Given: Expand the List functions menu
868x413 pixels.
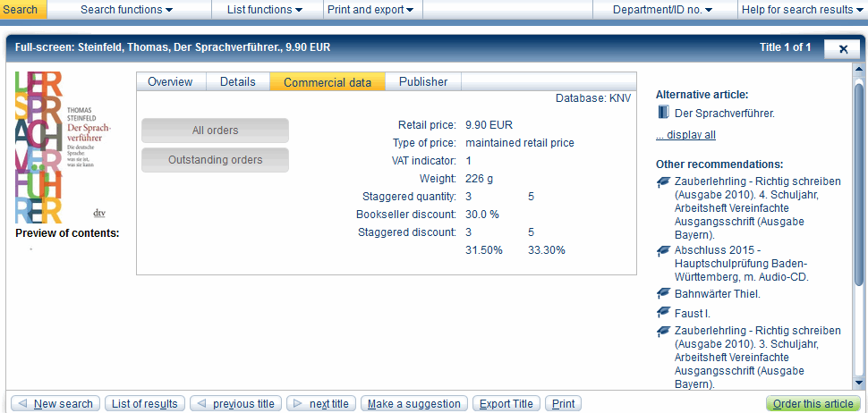Looking at the screenshot, I should pyautogui.click(x=264, y=10).
